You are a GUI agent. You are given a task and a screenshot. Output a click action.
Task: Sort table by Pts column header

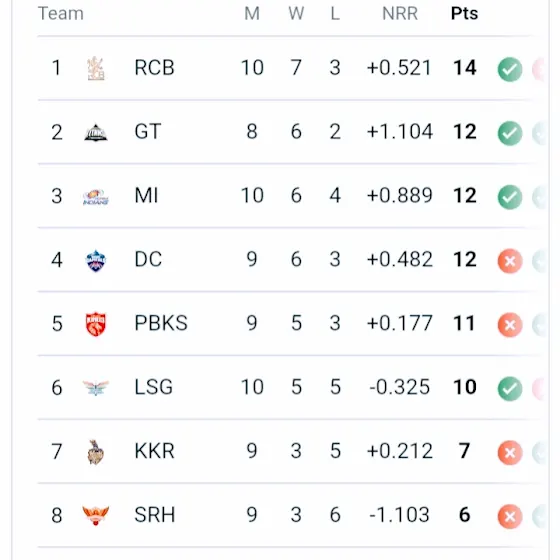pyautogui.click(x=464, y=14)
